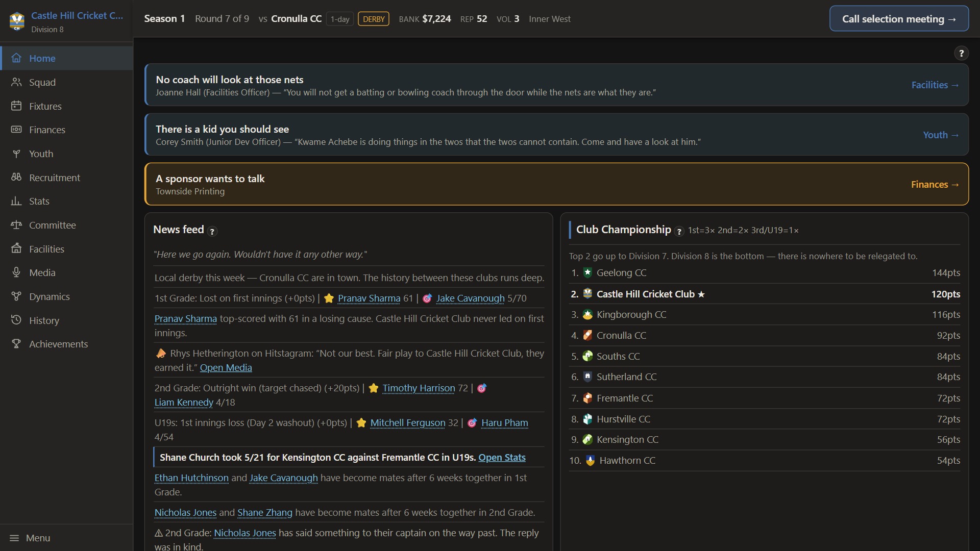The height and width of the screenshot is (551, 980).
Task: Follow the Finances arrow link in sponsor banner
Action: click(x=935, y=184)
